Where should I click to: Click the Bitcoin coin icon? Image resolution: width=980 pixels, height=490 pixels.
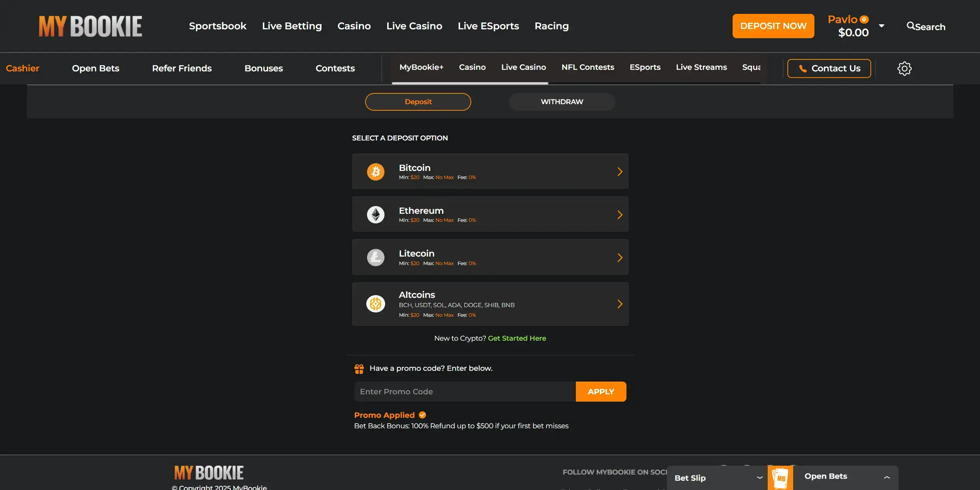tap(376, 172)
